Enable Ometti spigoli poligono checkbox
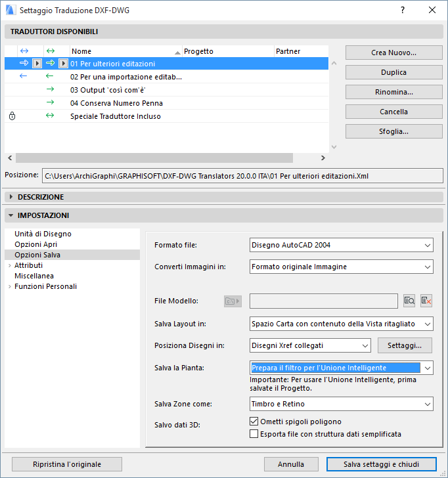 pos(254,422)
